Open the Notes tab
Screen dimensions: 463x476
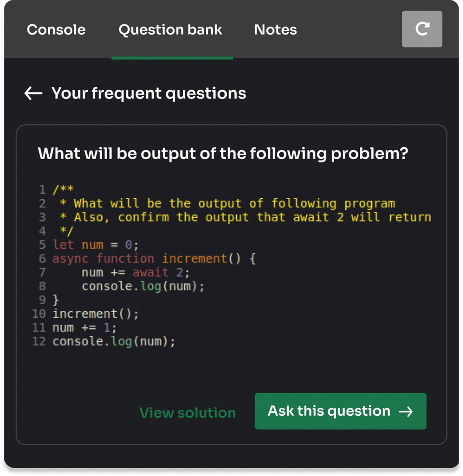tap(275, 30)
